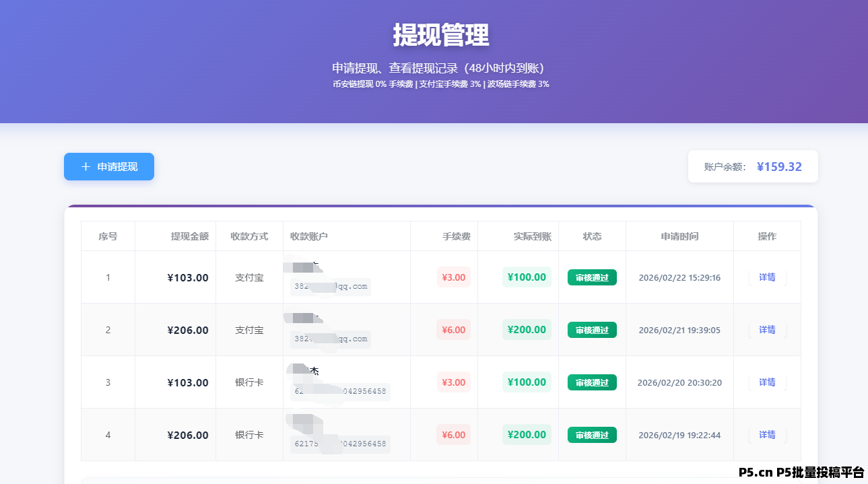
Task: Click the fee amount ¥6.00 in row 2
Action: click(x=453, y=330)
